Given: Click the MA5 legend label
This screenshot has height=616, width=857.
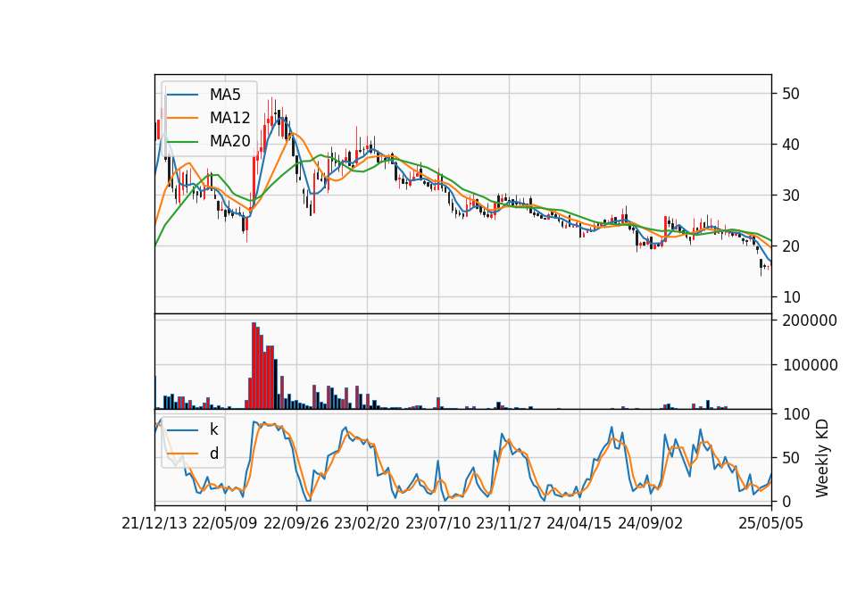Looking at the screenshot, I should click(x=225, y=95).
